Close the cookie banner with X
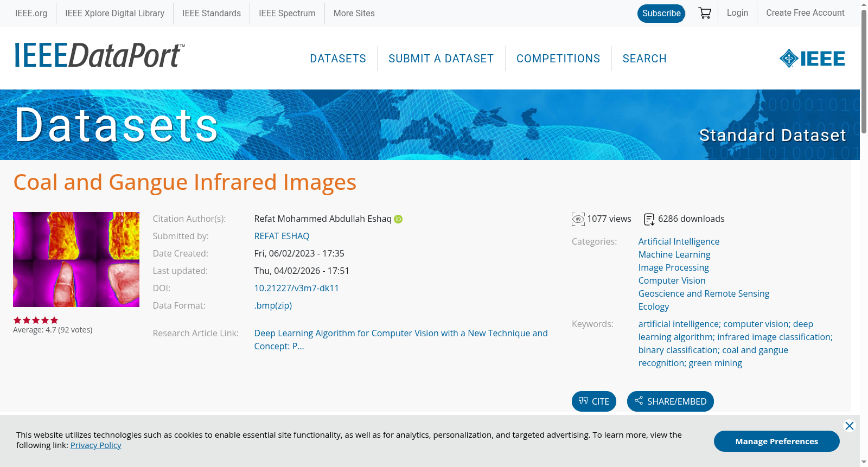The height and width of the screenshot is (467, 868). [850, 426]
